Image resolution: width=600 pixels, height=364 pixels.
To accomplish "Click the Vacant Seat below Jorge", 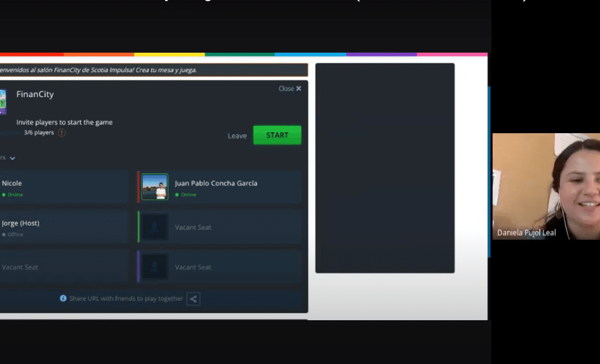I will tap(64, 267).
